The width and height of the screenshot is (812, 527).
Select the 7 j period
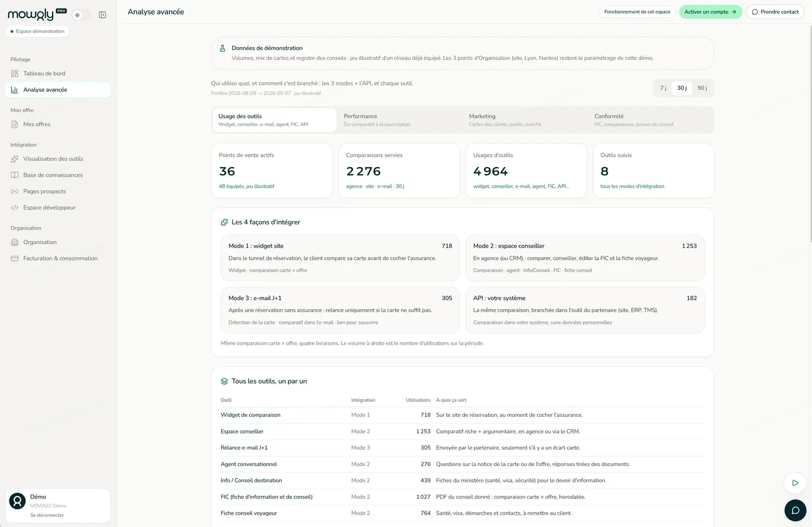coord(663,88)
